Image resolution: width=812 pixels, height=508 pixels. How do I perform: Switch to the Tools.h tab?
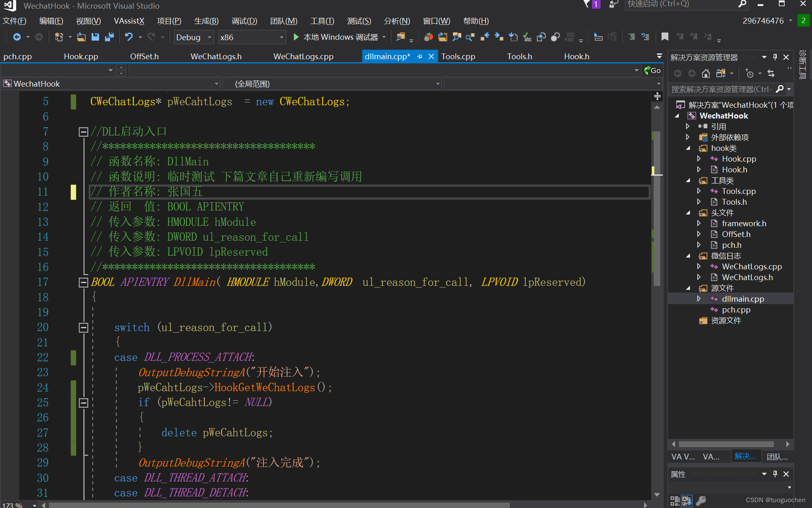(519, 56)
